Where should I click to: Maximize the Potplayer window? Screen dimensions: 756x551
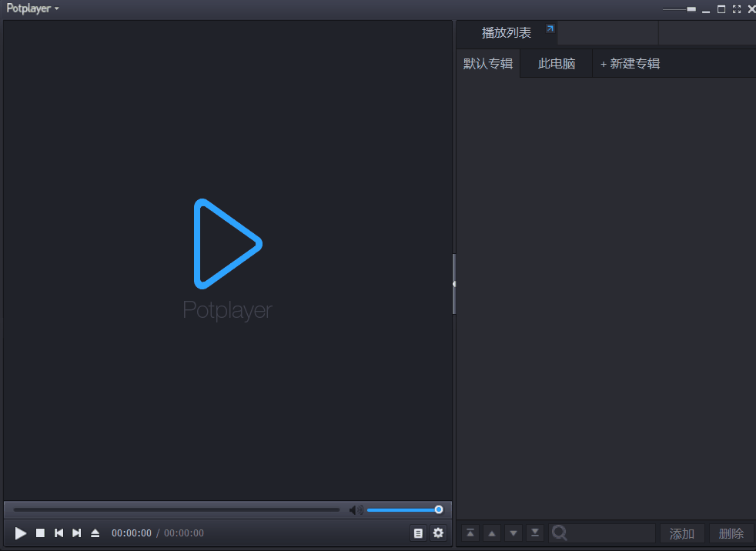point(721,9)
